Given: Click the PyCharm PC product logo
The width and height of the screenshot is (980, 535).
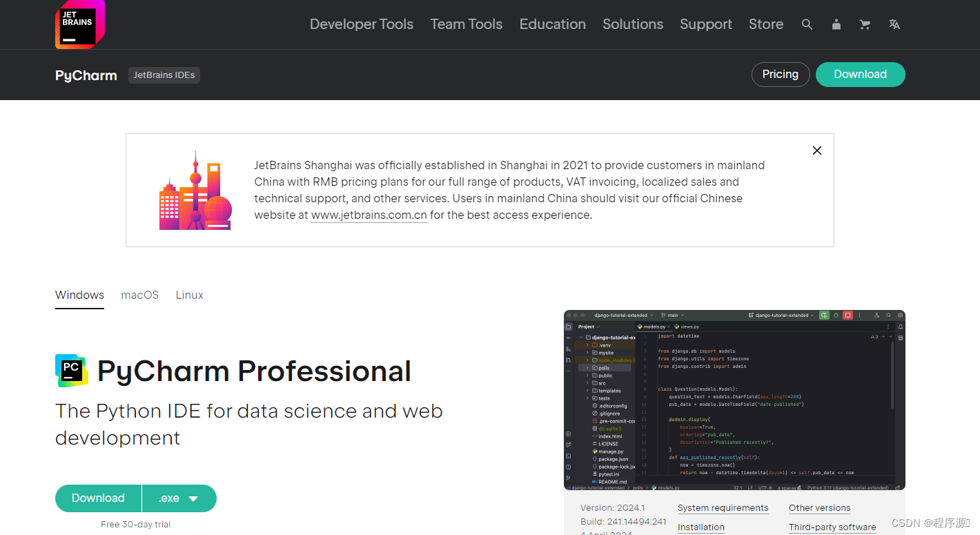Looking at the screenshot, I should click(71, 371).
